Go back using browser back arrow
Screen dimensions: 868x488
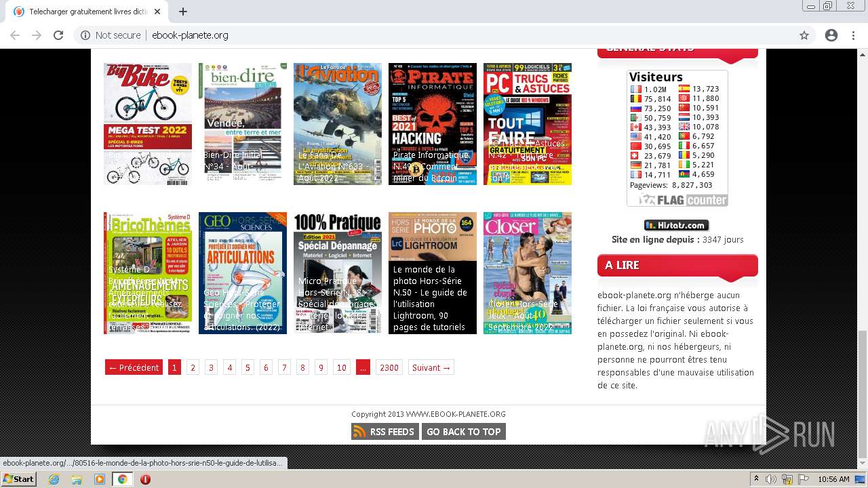(x=15, y=35)
